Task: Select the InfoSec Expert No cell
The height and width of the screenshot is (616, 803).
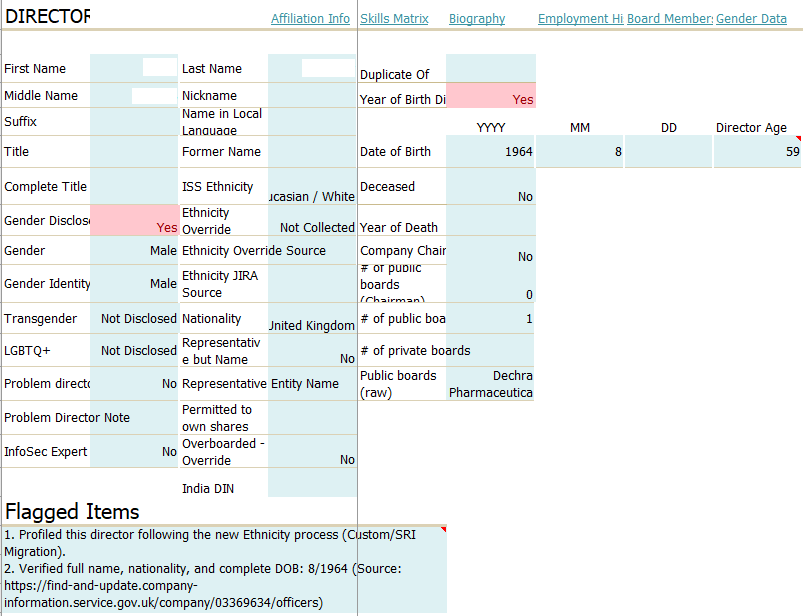Action: (x=134, y=451)
